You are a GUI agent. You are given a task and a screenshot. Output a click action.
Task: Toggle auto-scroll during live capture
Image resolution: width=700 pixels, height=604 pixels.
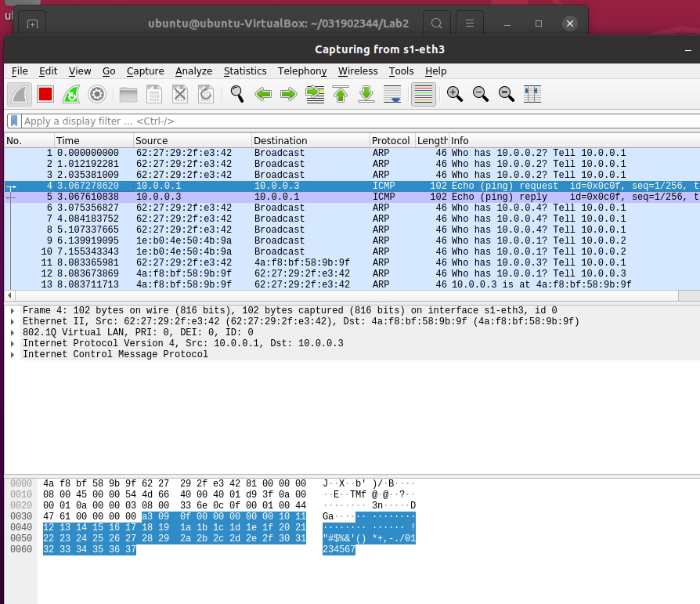click(392, 94)
